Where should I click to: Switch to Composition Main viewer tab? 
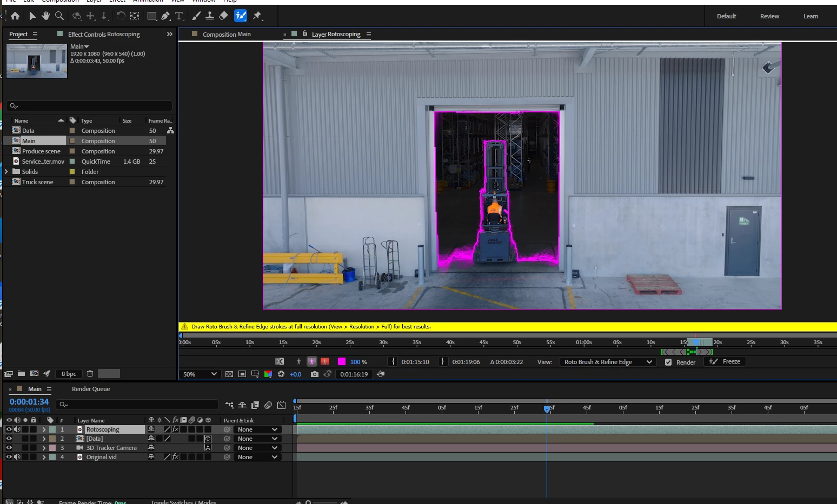227,34
